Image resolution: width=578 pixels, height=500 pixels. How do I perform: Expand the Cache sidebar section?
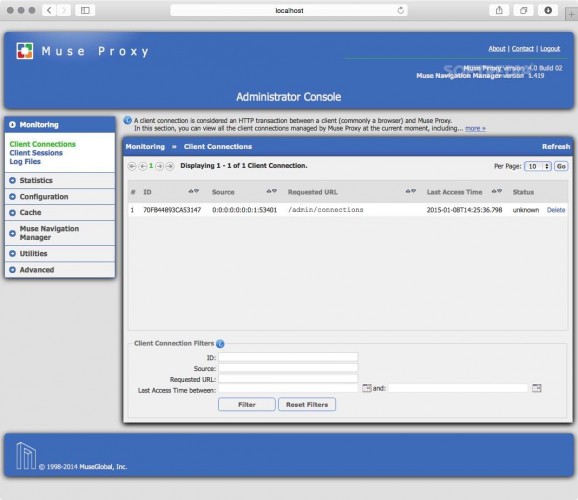tap(60, 212)
